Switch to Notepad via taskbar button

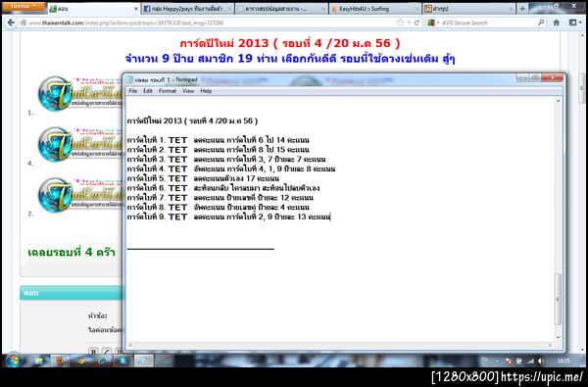[x=144, y=362]
